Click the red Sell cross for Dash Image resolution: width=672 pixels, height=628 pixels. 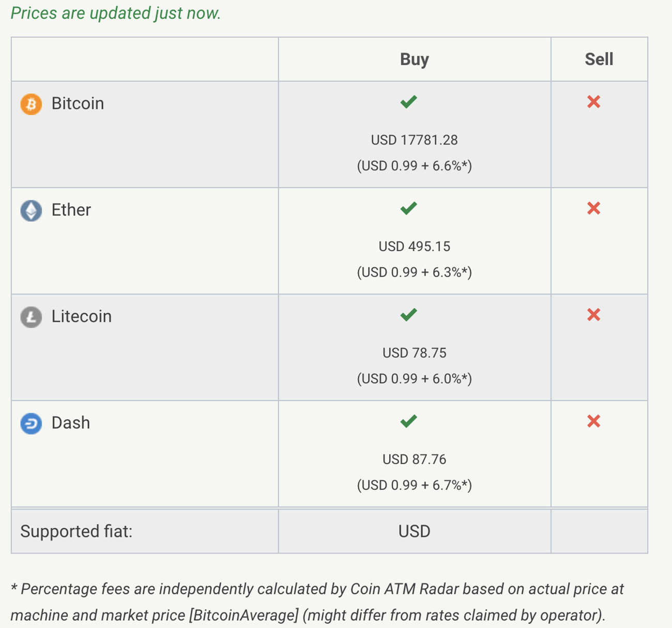click(x=593, y=421)
